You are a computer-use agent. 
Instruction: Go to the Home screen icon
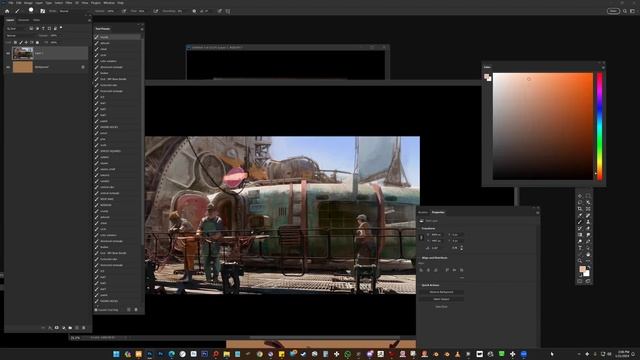pos(7,11)
